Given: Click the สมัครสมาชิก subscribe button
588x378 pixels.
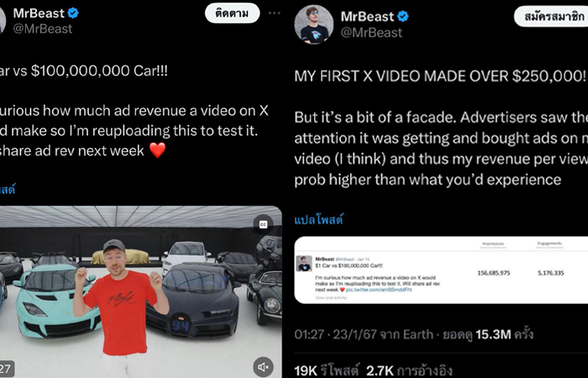Looking at the screenshot, I should 551,17.
